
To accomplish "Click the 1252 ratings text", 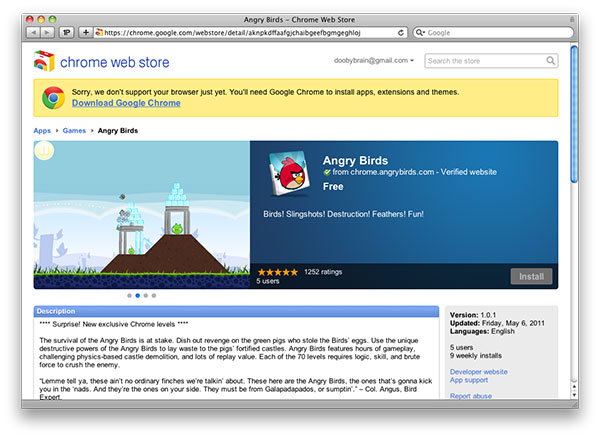I will coord(323,272).
